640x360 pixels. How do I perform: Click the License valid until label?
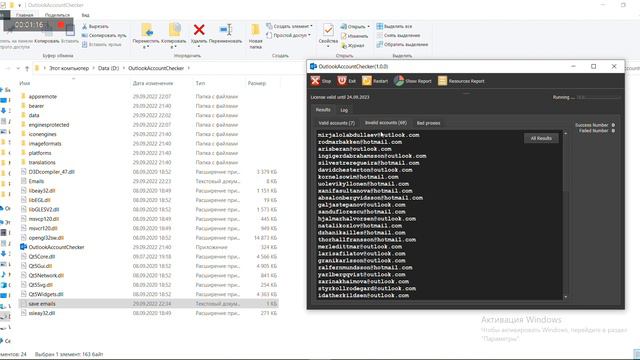340,98
